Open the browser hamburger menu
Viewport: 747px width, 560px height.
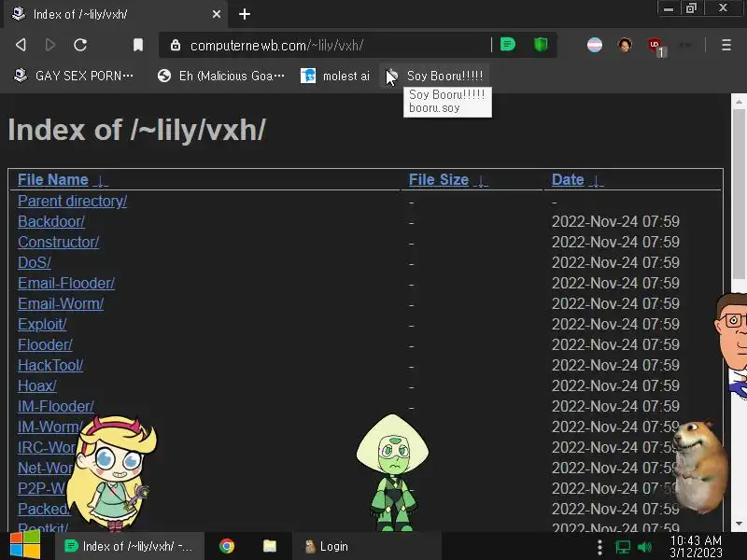pyautogui.click(x=726, y=45)
